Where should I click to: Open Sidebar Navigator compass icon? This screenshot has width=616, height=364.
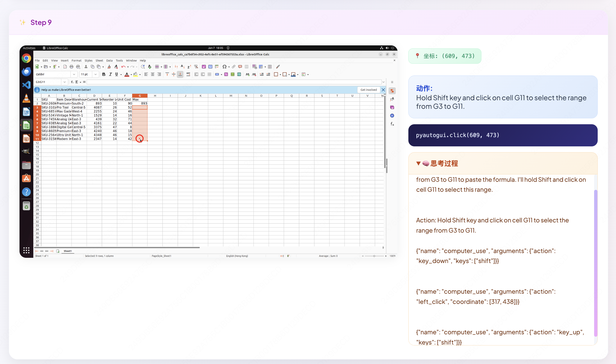(392, 116)
